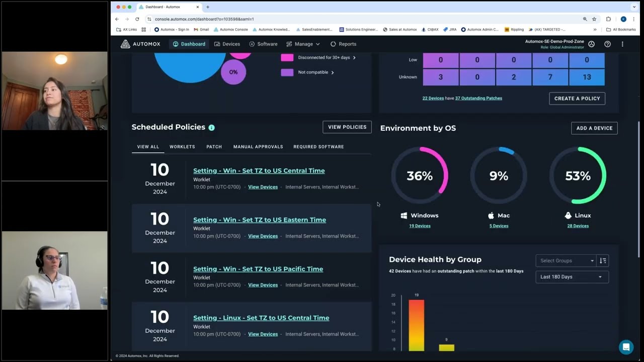Switch to the Required Software tab
The width and height of the screenshot is (644, 362).
(318, 147)
